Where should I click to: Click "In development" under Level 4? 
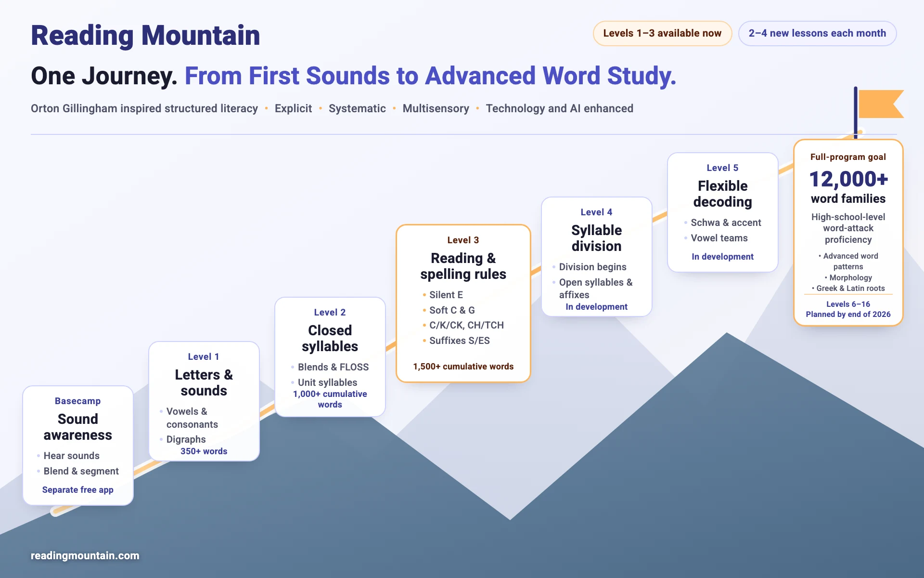[x=596, y=307]
